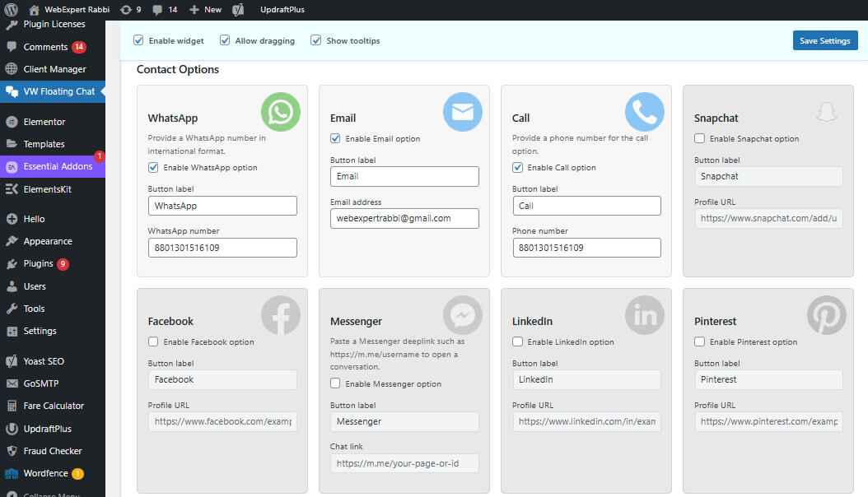Click the grey LinkedIn icon

(644, 315)
